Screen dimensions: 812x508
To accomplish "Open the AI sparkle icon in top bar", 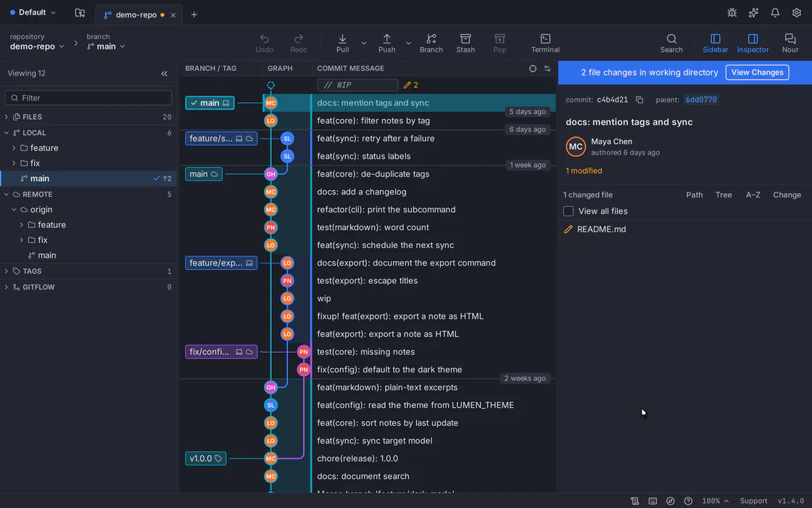I will tap(753, 13).
